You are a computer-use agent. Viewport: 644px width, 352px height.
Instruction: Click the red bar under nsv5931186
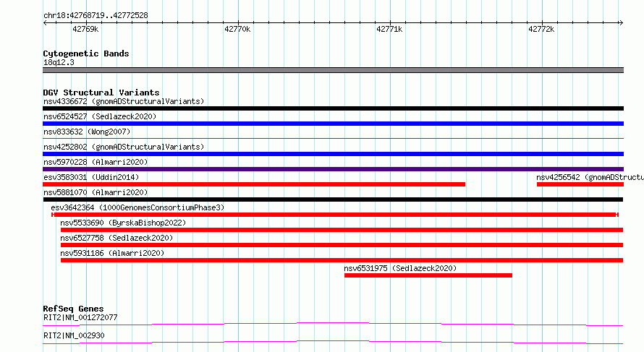coord(342,260)
